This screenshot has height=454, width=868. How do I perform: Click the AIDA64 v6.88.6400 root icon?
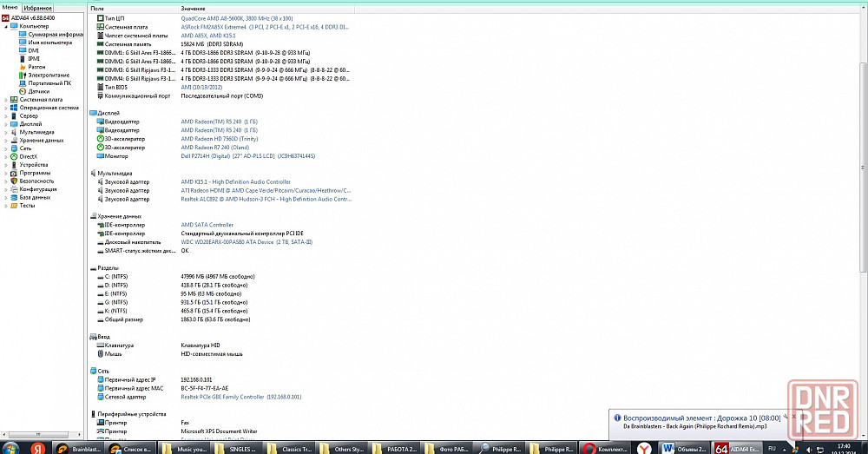tap(5, 18)
